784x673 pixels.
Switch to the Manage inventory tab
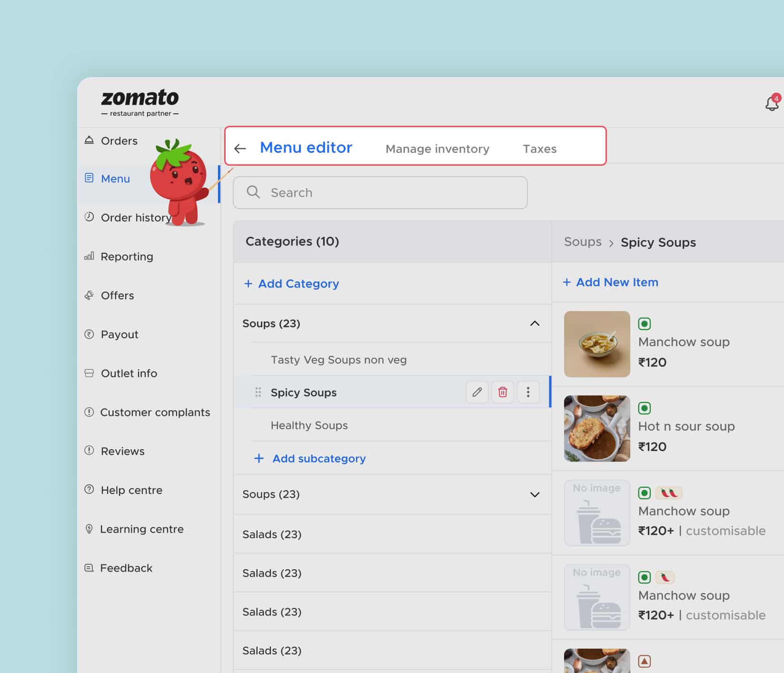pyautogui.click(x=437, y=148)
